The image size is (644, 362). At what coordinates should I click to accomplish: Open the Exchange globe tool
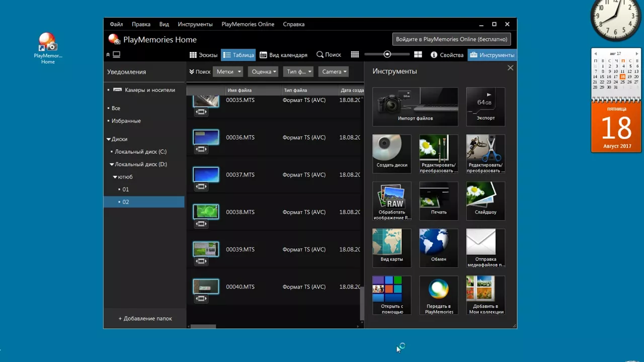[439, 248]
